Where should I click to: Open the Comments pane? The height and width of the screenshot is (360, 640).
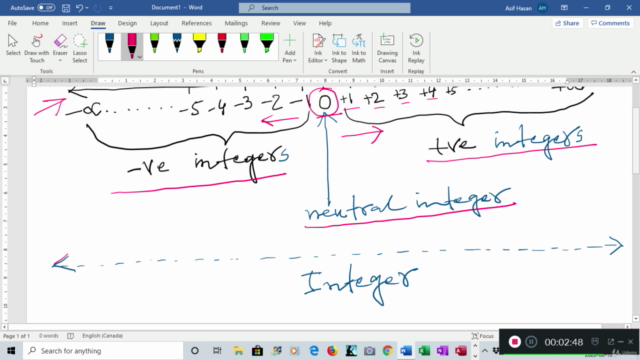pyautogui.click(x=610, y=23)
